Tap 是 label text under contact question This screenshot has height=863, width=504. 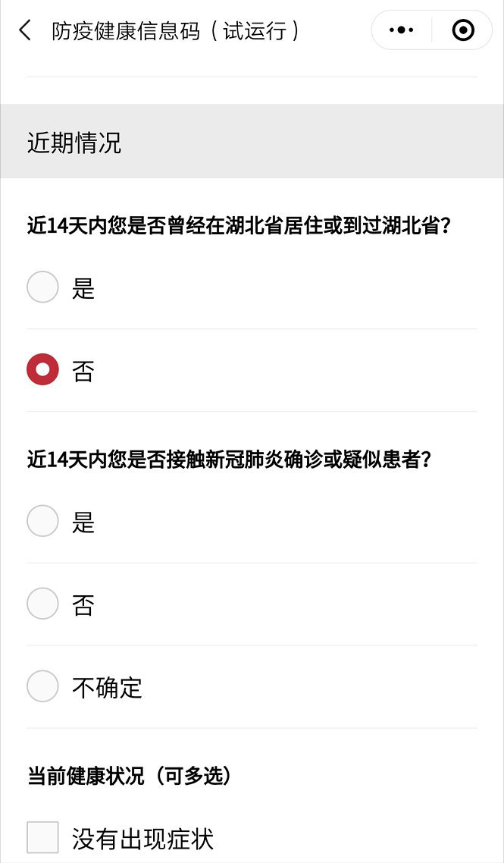pyautogui.click(x=83, y=522)
